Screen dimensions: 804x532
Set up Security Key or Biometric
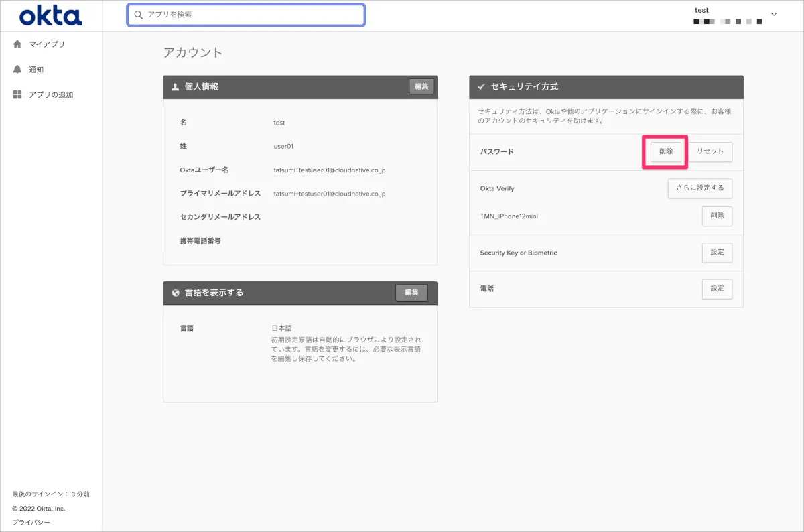[717, 253]
